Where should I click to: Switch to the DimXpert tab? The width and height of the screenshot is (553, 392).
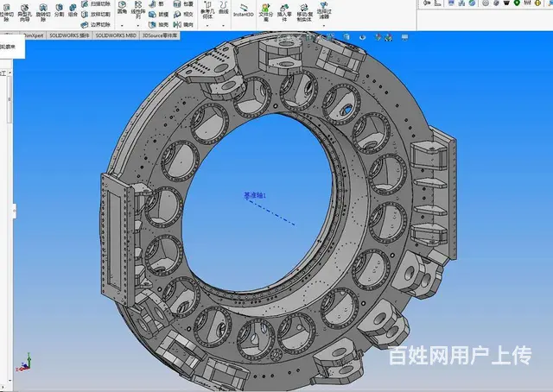click(34, 35)
